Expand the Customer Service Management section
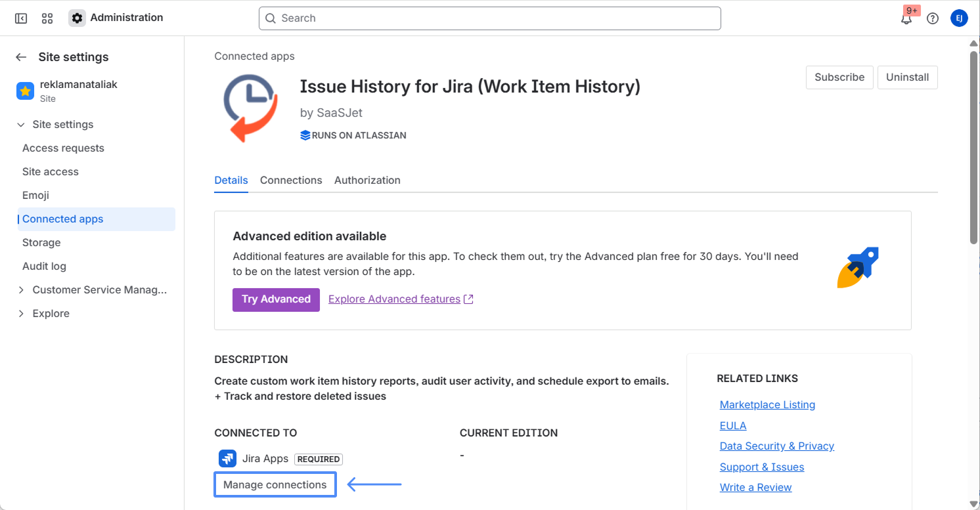This screenshot has width=980, height=510. [x=22, y=290]
